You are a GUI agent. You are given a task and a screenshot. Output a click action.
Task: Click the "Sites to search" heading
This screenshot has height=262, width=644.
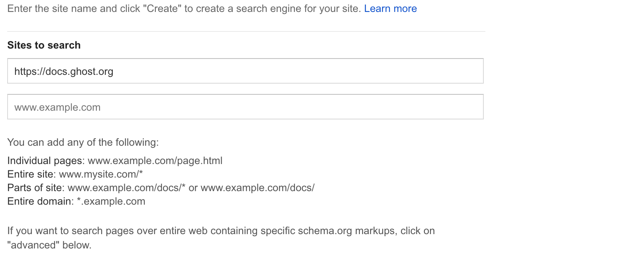[44, 45]
